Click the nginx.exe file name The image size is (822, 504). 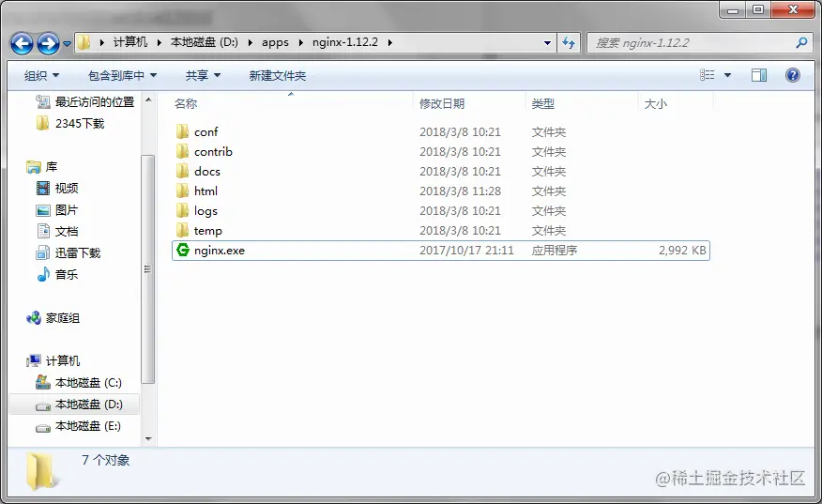[220, 251]
